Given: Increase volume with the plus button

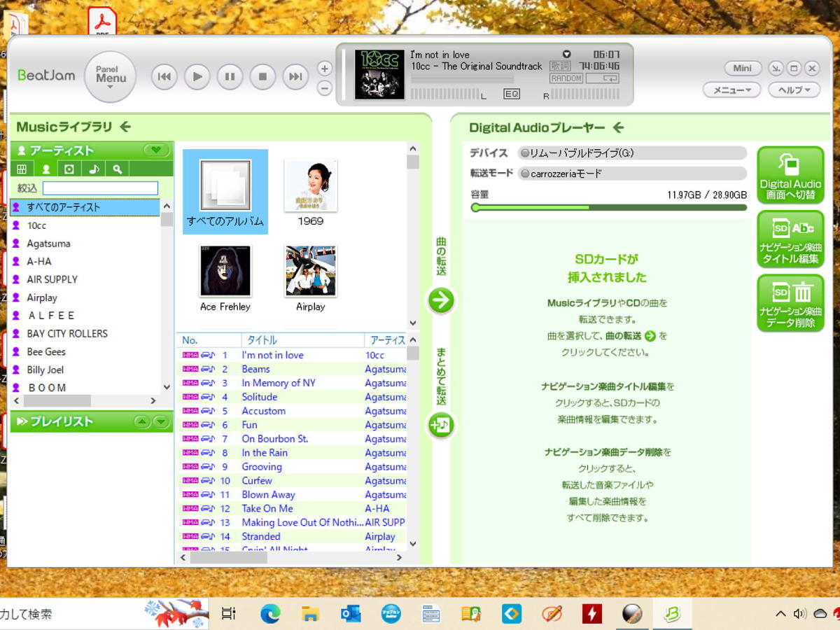Looking at the screenshot, I should (x=324, y=69).
